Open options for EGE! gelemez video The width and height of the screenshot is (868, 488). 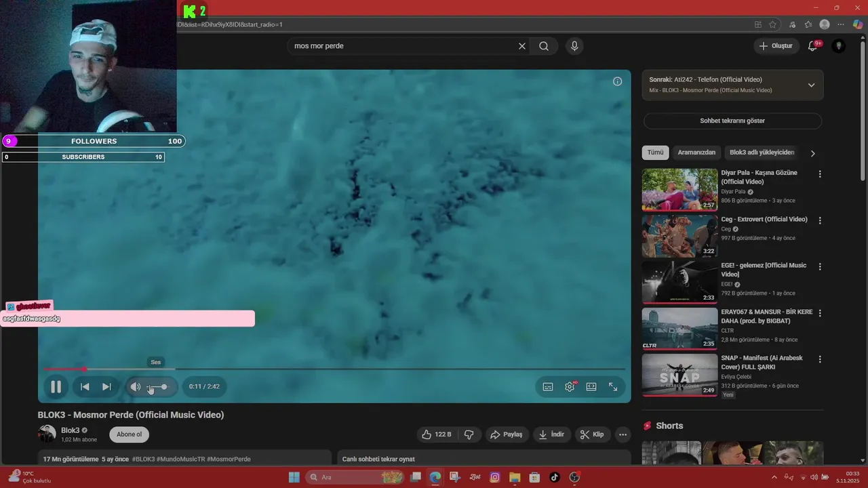pos(820,267)
